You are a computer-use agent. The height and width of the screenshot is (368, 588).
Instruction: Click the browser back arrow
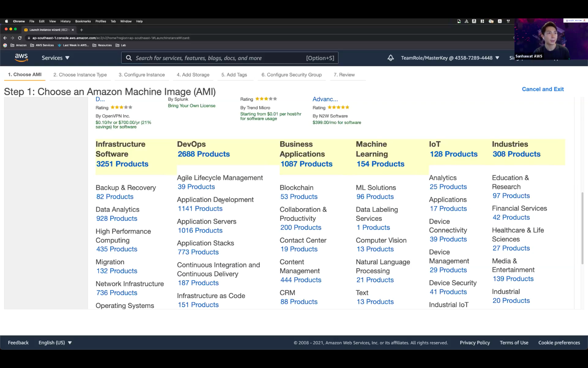(x=5, y=38)
